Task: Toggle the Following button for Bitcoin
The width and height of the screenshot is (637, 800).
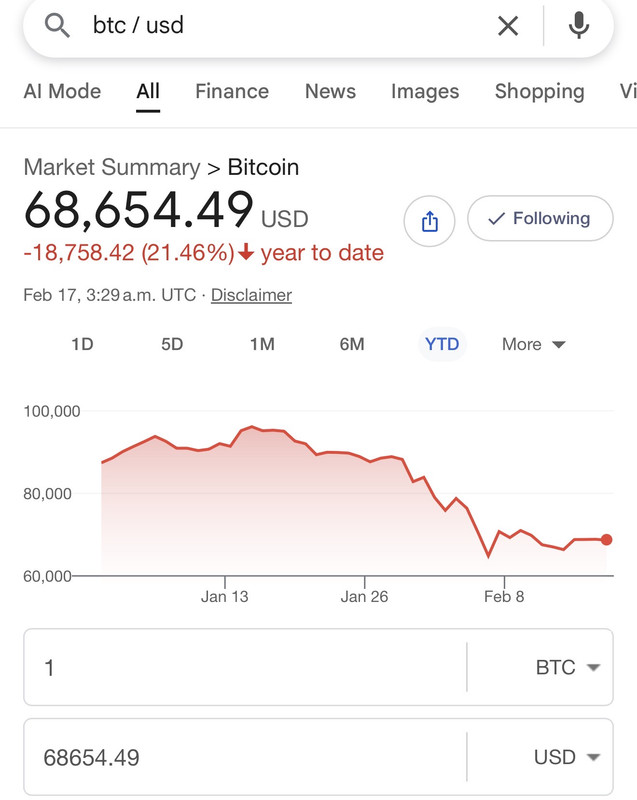Action: click(x=540, y=218)
